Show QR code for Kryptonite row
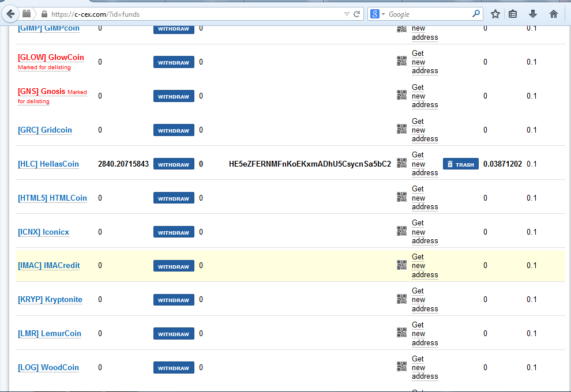571x392 pixels. point(401,299)
